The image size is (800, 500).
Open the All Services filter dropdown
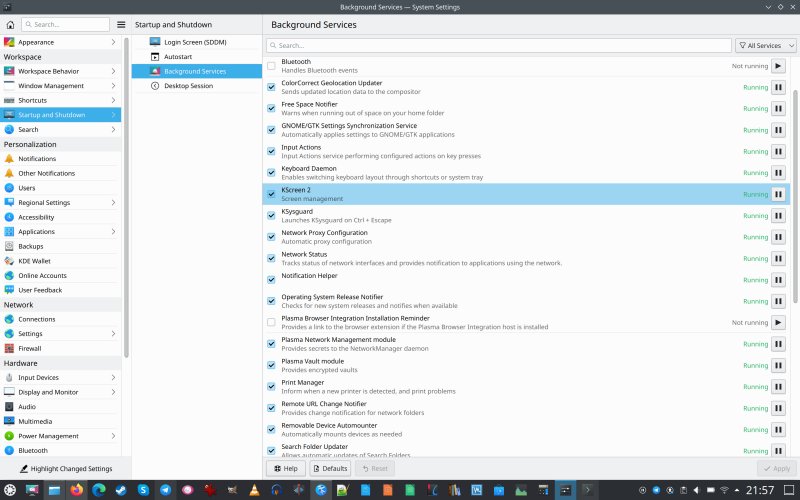(x=766, y=45)
